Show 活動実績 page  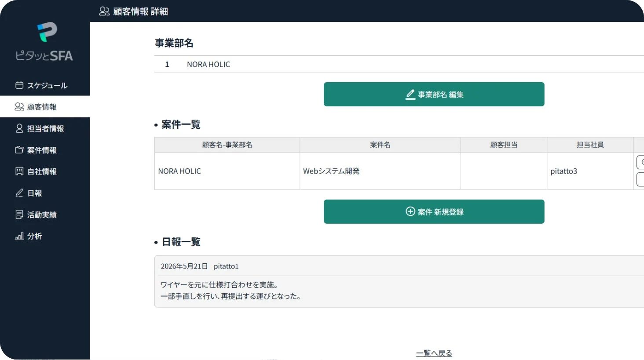pos(45,215)
